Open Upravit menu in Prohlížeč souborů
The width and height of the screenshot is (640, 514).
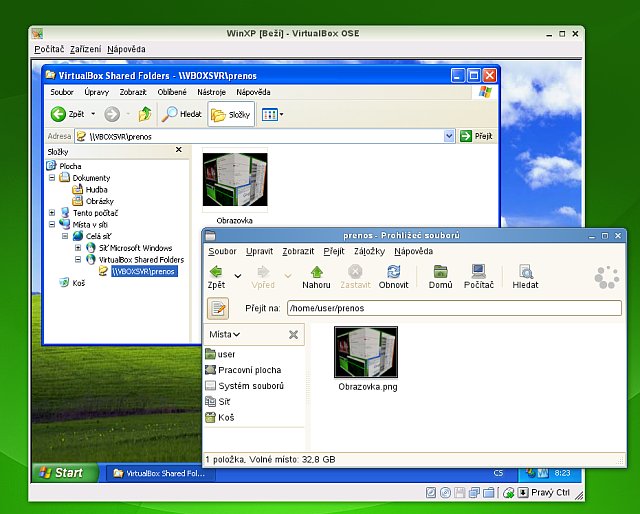point(259,251)
